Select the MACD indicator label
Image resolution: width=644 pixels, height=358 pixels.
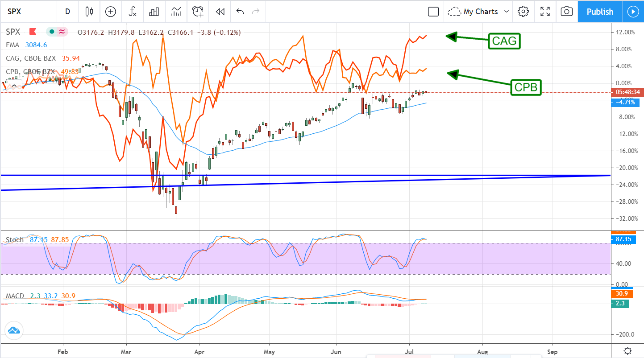15,296
